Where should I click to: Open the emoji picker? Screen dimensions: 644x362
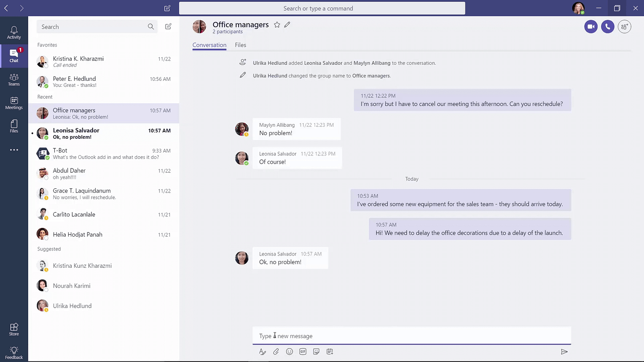coord(289,351)
